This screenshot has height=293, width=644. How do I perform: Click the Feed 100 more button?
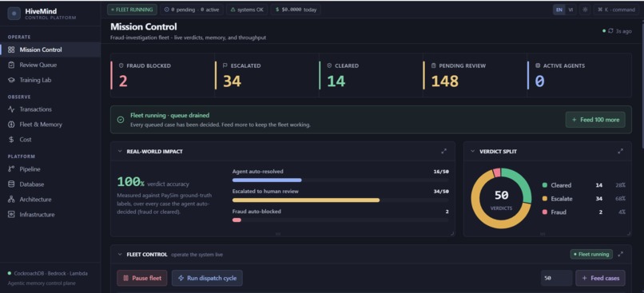595,120
